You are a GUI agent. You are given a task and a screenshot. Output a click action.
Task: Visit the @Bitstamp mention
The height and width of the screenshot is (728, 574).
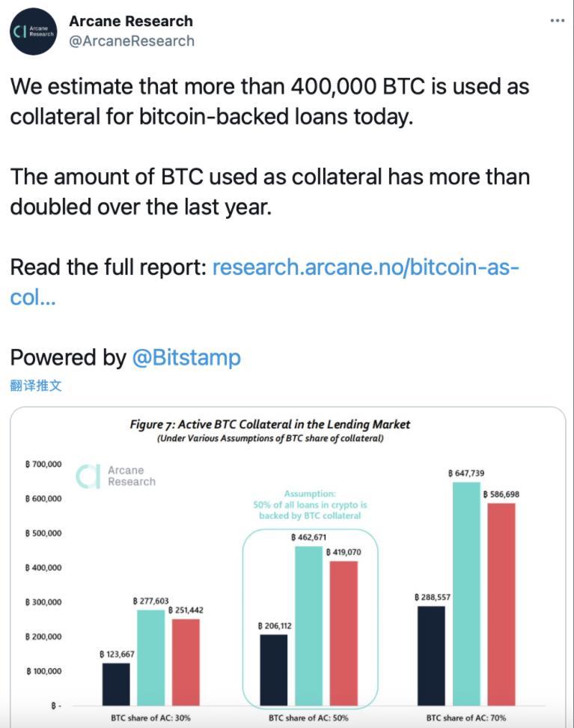pyautogui.click(x=186, y=357)
